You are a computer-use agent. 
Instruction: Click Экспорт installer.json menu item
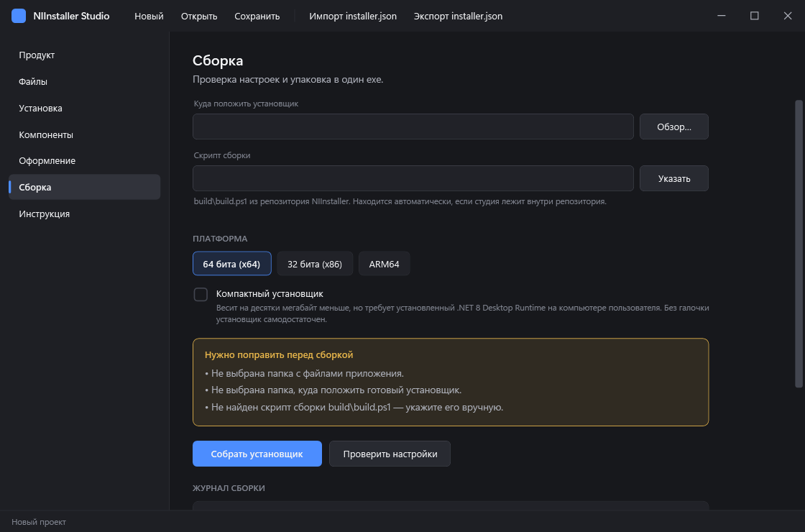pyautogui.click(x=458, y=16)
